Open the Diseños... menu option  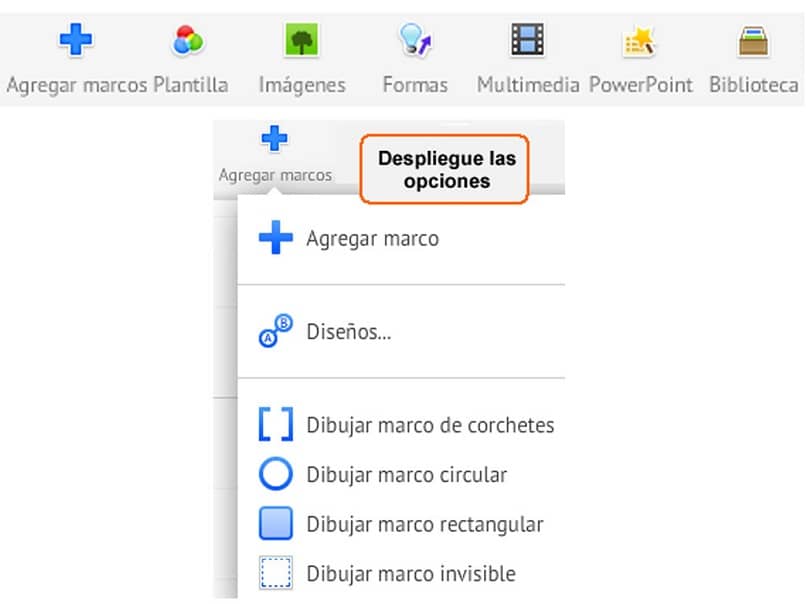[348, 332]
